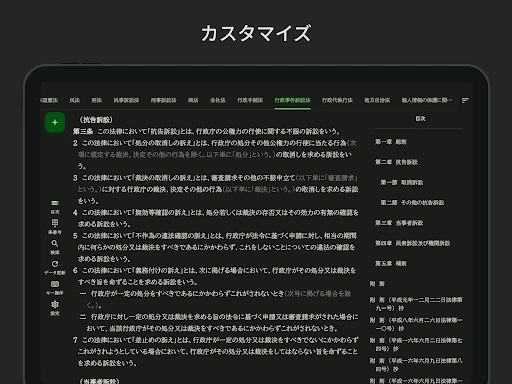Screen dimensions: 512x384
Task: Jump to 第二節 その他の抗告訴訟
Action: pos(412,203)
